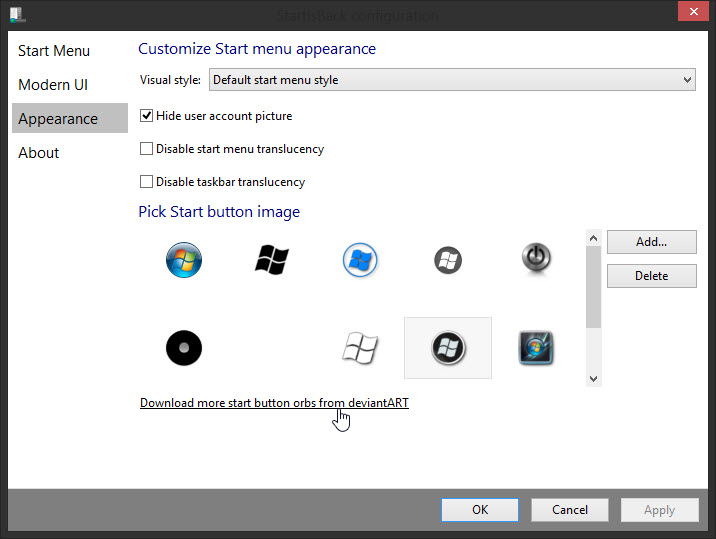
Task: Open Download more start button orbs link
Action: (x=274, y=403)
